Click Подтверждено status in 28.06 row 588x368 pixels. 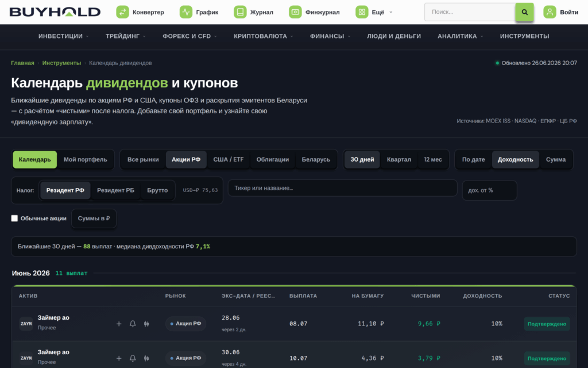(x=547, y=324)
